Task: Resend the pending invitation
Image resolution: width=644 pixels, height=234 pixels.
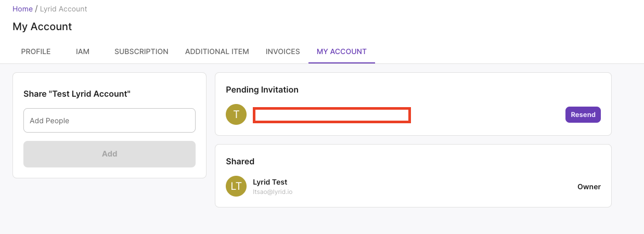Action: [x=583, y=114]
